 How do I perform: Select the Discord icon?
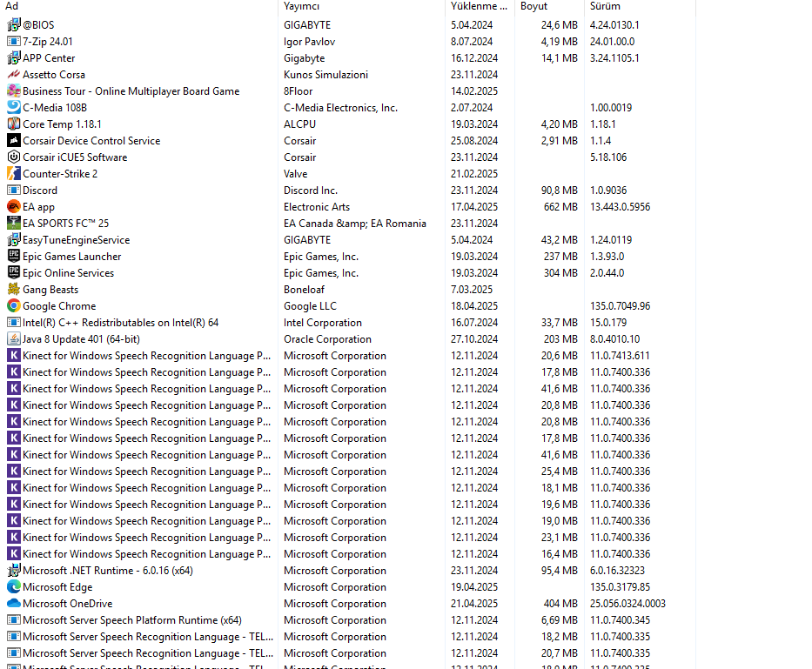14,191
